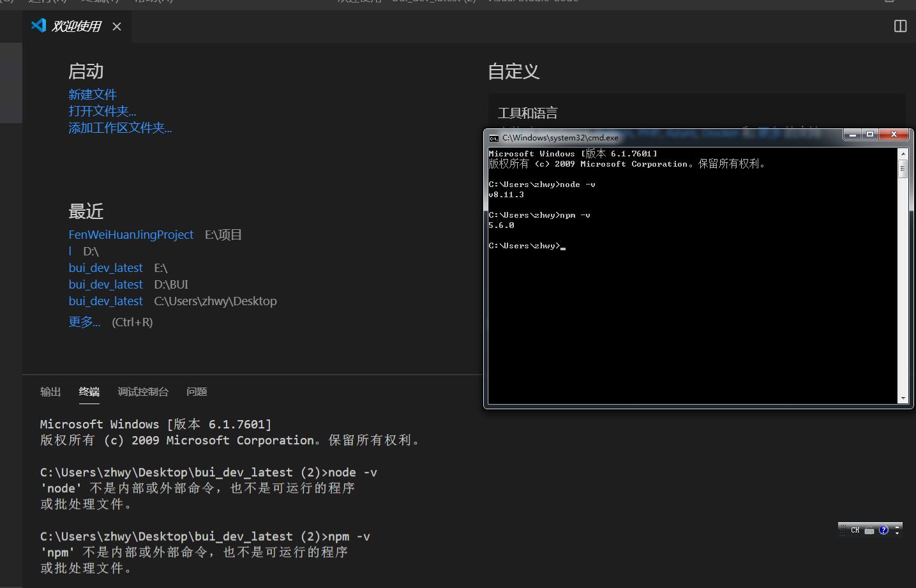Click the cmd window scrollbar thumb
Viewport: 916px width, 588px height.
point(903,169)
